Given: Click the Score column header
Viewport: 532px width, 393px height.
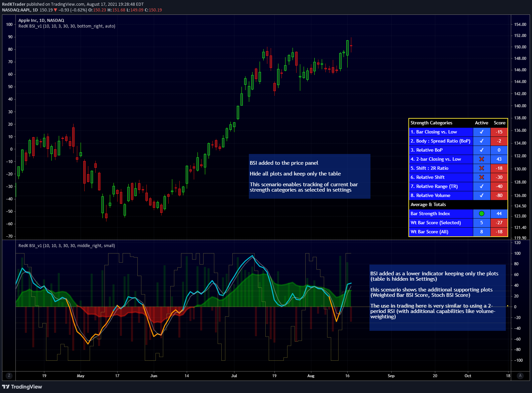Looking at the screenshot, I should pos(499,123).
